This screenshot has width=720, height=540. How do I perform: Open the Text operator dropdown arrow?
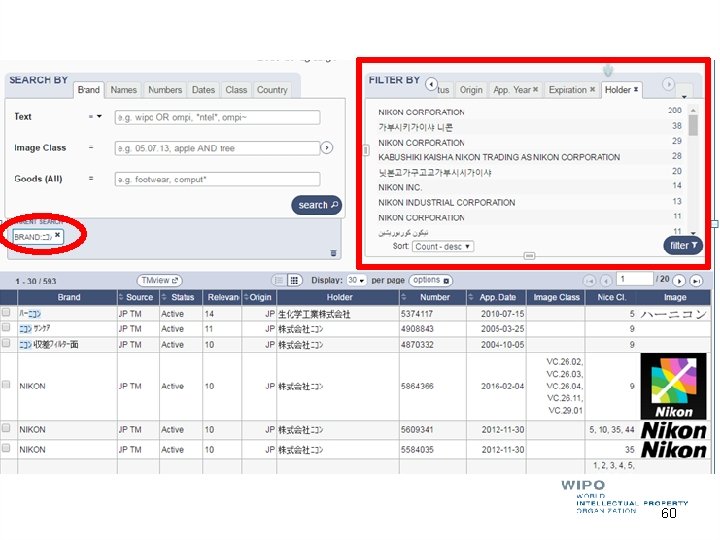point(99,117)
